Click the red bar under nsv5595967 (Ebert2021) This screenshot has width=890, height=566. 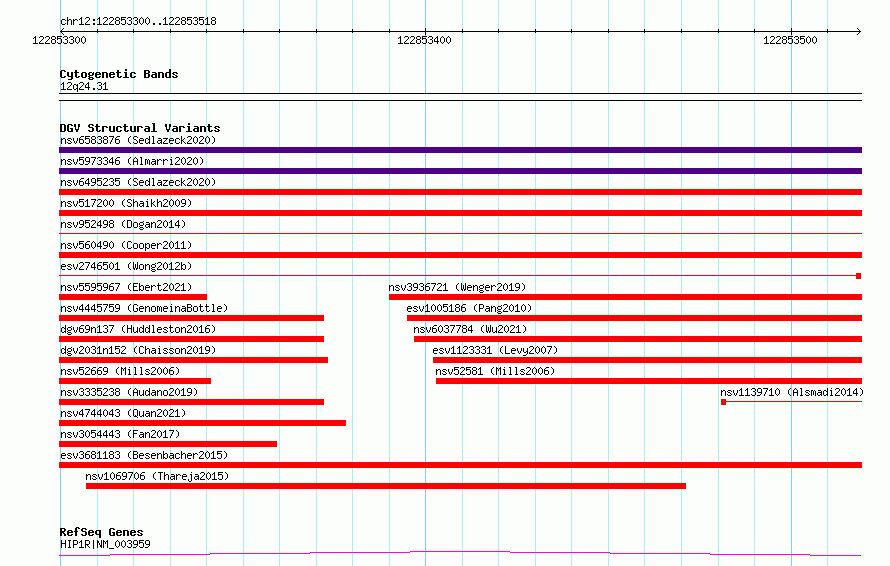(133, 297)
